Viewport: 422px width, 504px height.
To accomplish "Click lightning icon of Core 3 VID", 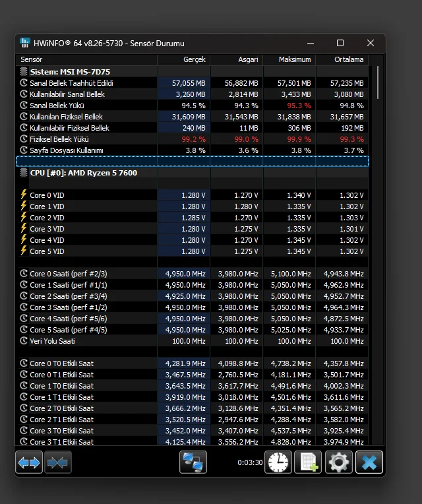I will pyautogui.click(x=24, y=228).
